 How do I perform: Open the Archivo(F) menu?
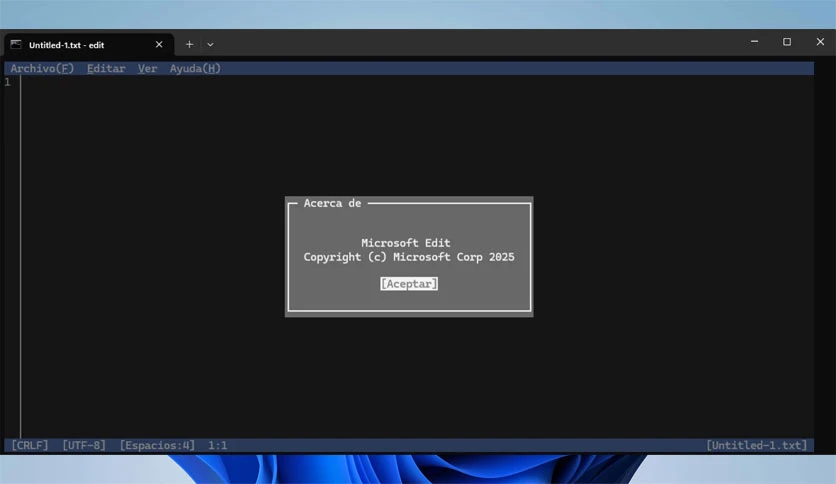pyautogui.click(x=42, y=68)
